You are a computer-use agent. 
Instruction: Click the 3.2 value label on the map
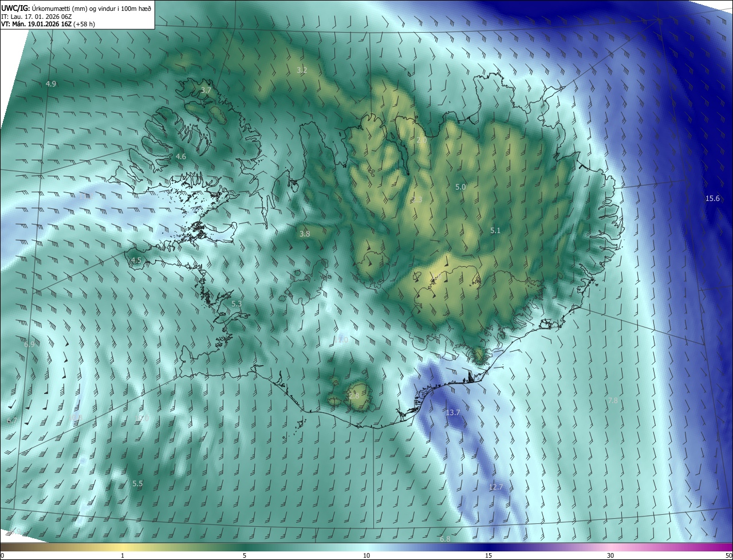pyautogui.click(x=302, y=70)
